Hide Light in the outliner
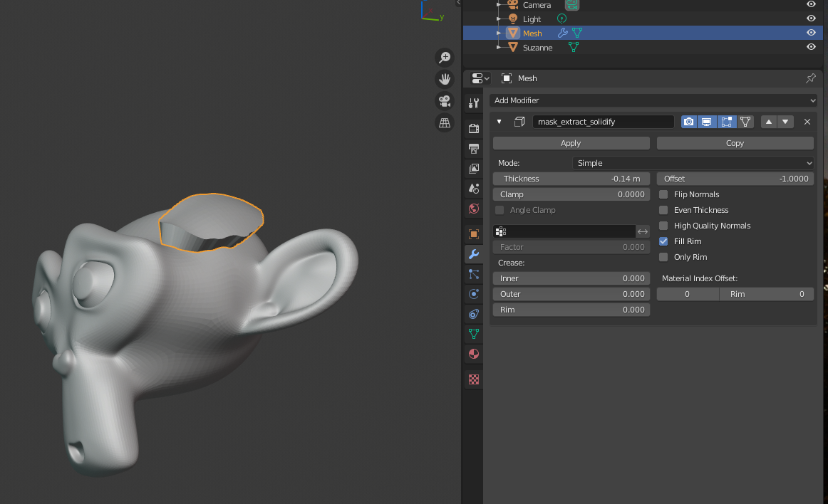Viewport: 828px width, 504px height. pos(811,19)
